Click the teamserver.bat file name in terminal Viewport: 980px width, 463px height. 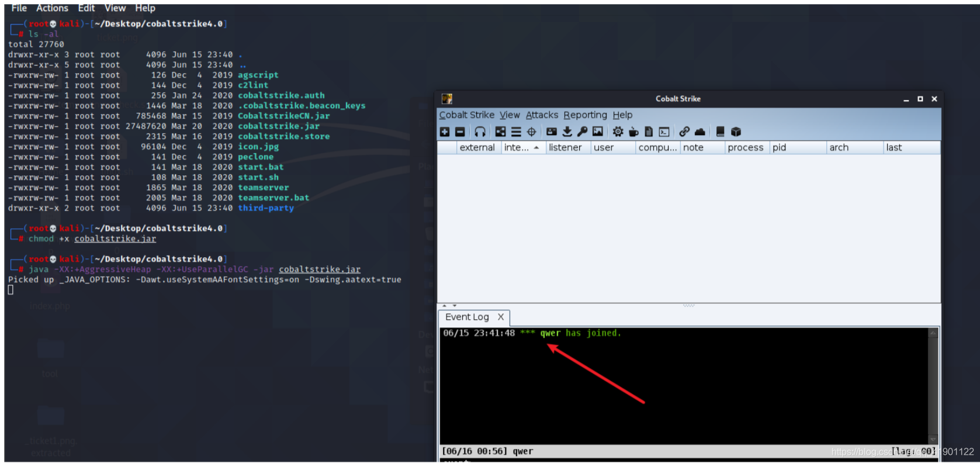[273, 198]
